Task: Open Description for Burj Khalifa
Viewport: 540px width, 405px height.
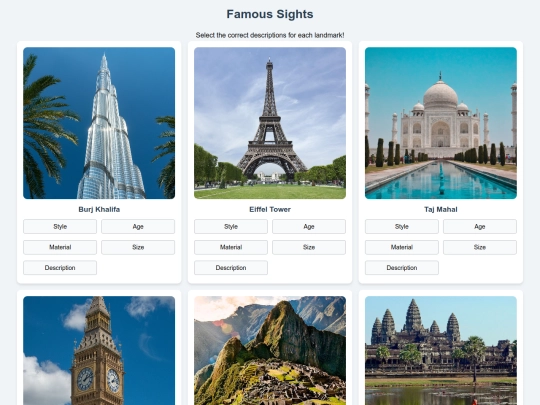Action: point(60,268)
